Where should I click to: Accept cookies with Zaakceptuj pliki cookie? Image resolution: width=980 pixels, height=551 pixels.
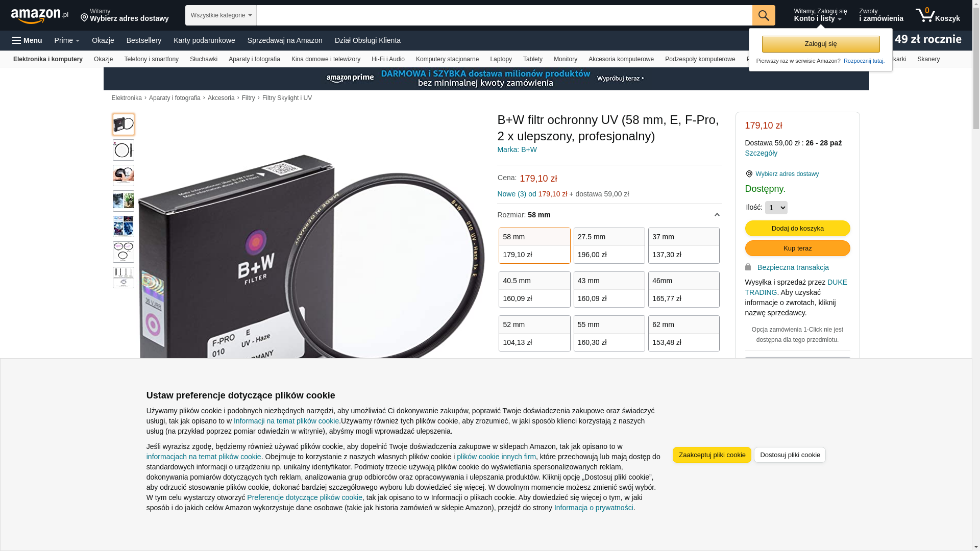pos(712,455)
